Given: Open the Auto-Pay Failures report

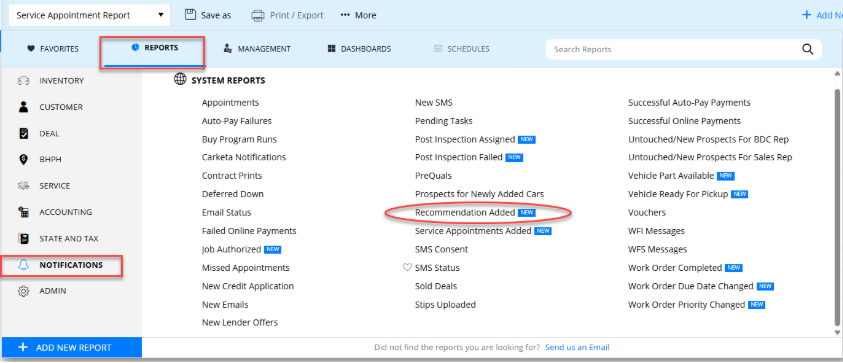Looking at the screenshot, I should pyautogui.click(x=237, y=121).
